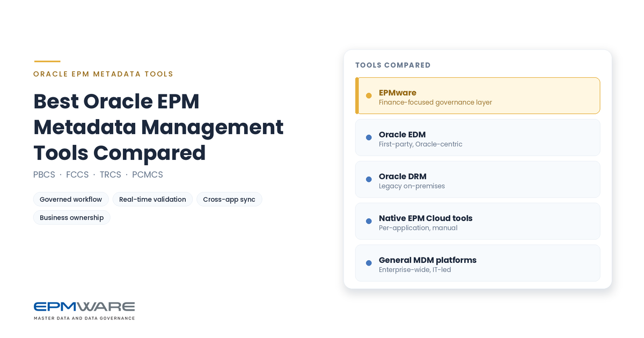This screenshot has height=338, width=644.
Task: Open the Oracle EDM card
Action: click(x=478, y=137)
